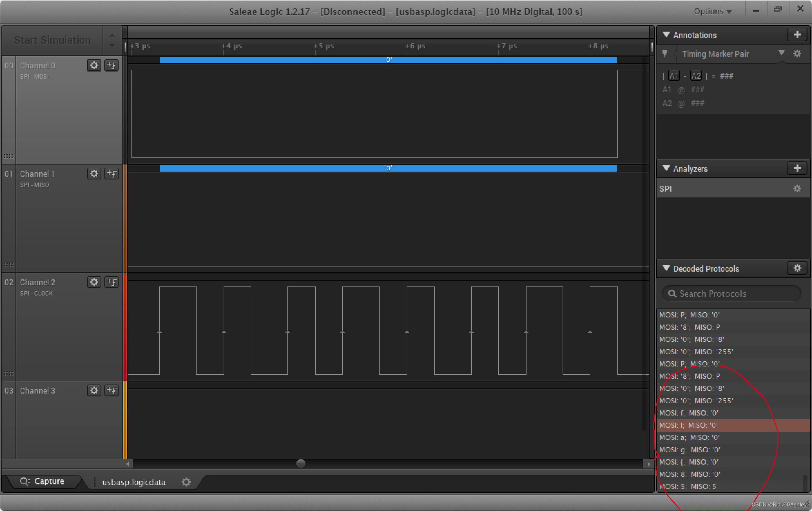
Task: Open Timing Marker Pair gear settings
Action: pyautogui.click(x=797, y=54)
